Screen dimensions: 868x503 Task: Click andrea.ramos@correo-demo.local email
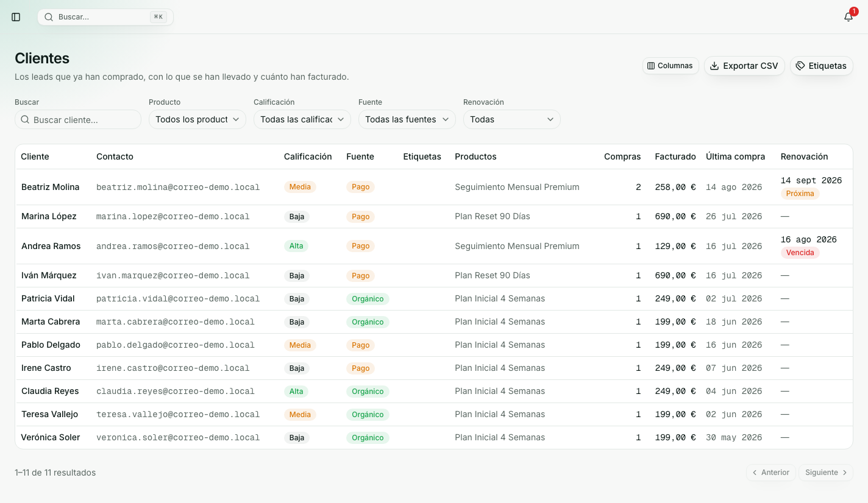(x=173, y=246)
